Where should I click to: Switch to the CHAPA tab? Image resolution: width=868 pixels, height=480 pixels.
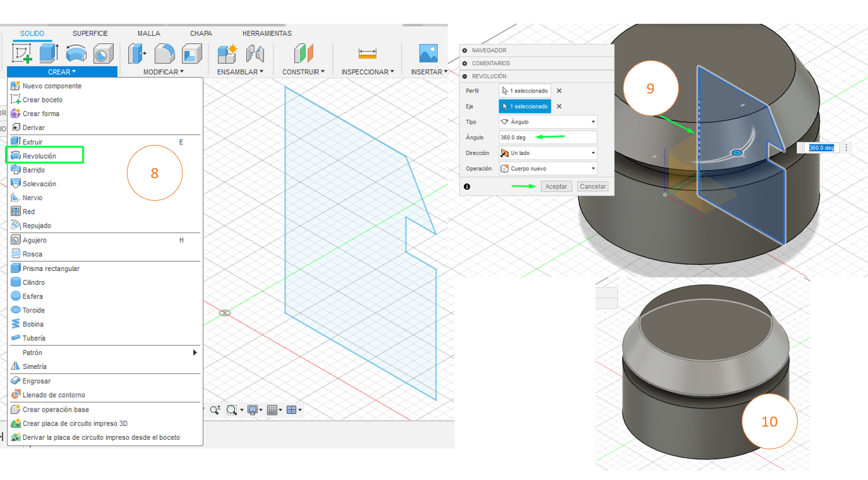pos(201,33)
